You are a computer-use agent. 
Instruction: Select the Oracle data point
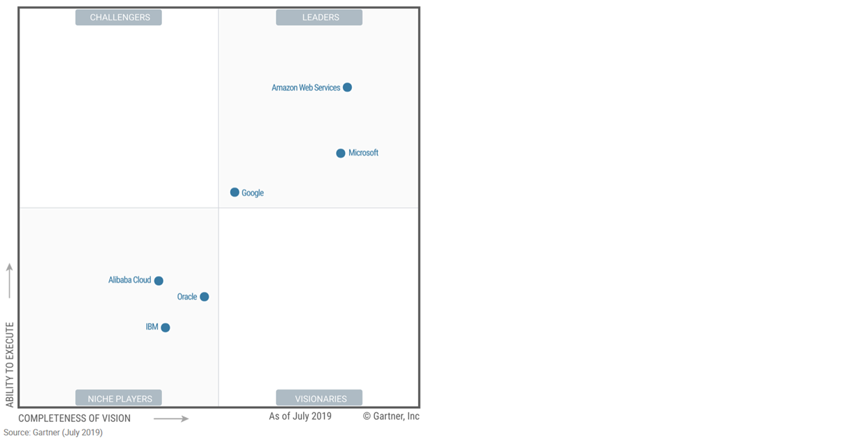click(204, 297)
